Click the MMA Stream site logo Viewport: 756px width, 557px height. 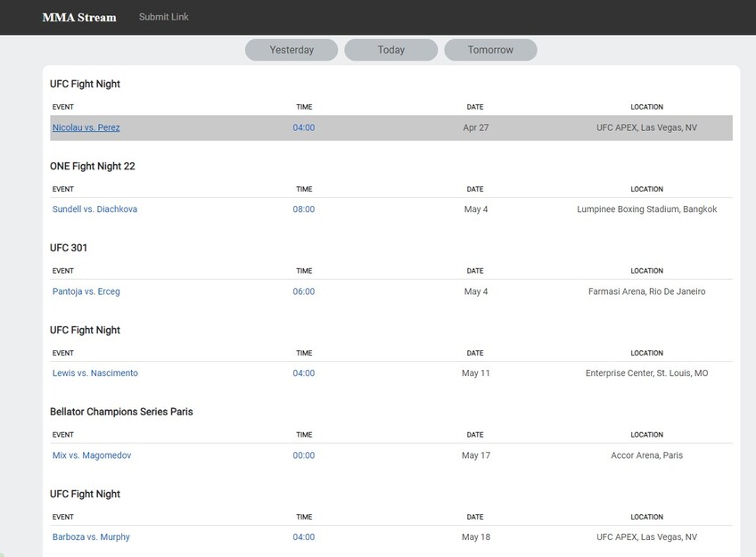click(79, 17)
